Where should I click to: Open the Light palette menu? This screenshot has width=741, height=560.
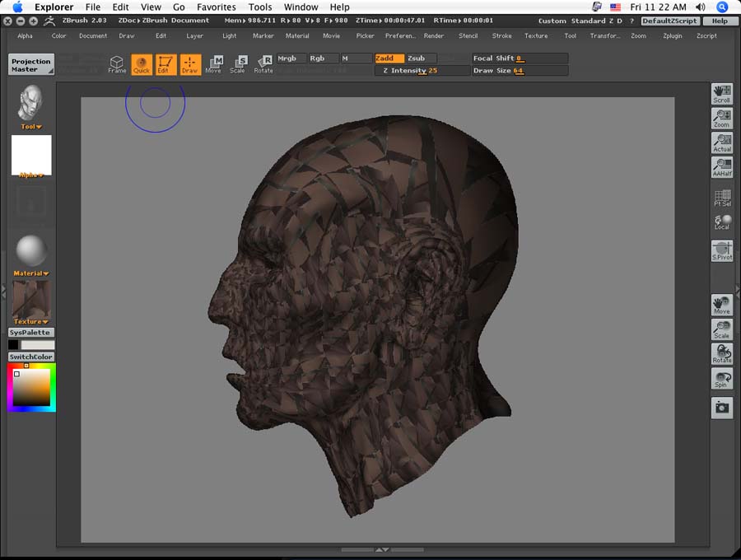coord(229,36)
